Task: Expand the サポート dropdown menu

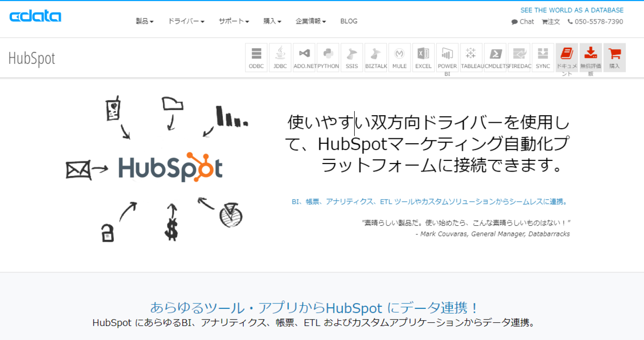Action: pos(234,21)
